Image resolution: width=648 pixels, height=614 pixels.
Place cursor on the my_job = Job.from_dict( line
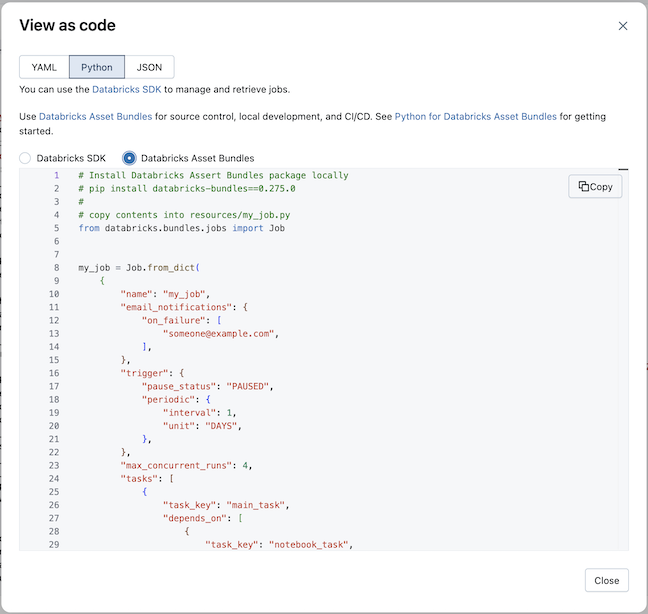point(140,268)
